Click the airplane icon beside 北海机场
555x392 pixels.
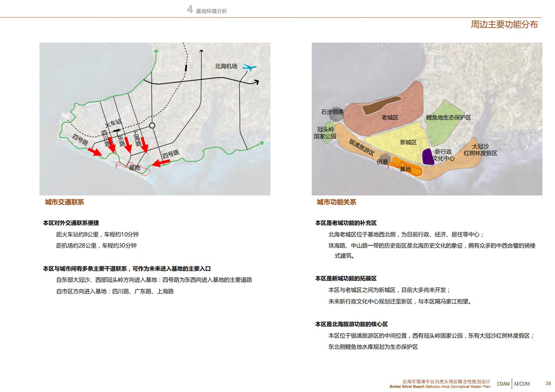point(249,67)
